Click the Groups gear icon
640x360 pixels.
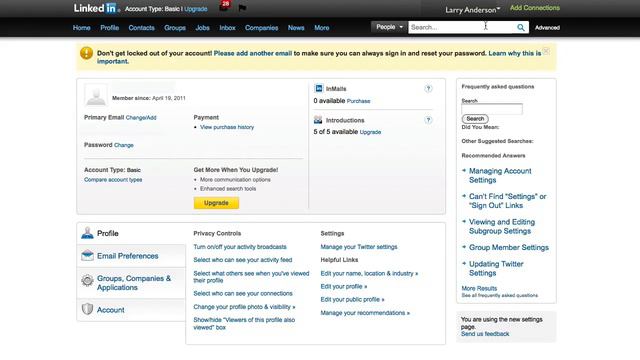click(x=87, y=280)
